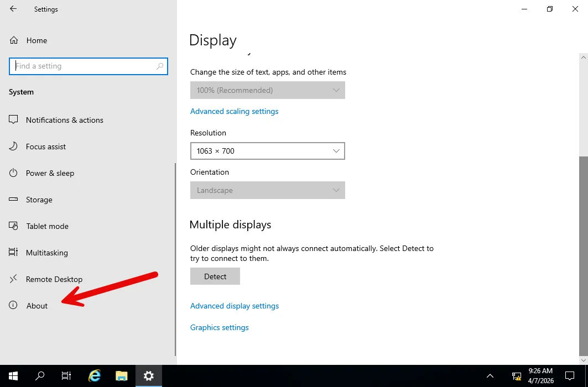Open the Resolution dropdown
The width and height of the screenshot is (588, 387).
(267, 151)
